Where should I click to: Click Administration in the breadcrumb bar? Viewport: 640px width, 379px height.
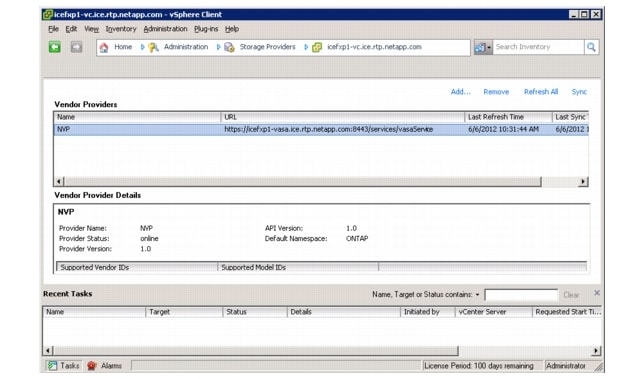coord(186,47)
